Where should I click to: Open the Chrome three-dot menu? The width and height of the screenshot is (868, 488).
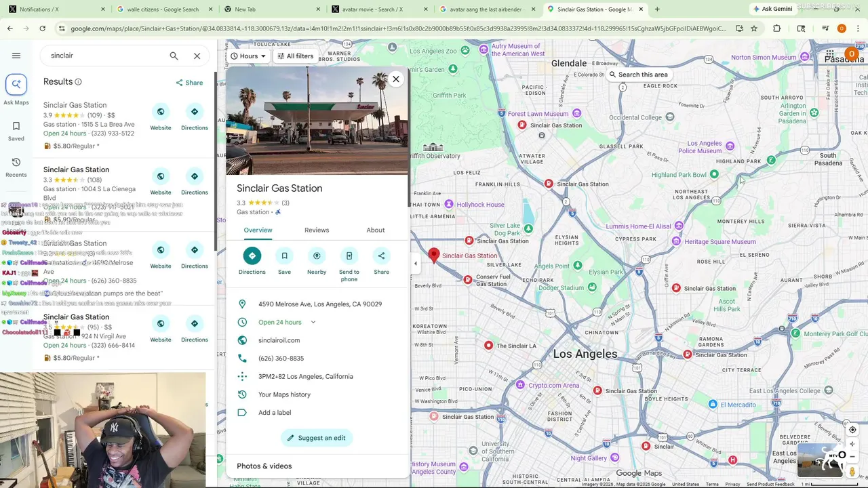click(858, 28)
